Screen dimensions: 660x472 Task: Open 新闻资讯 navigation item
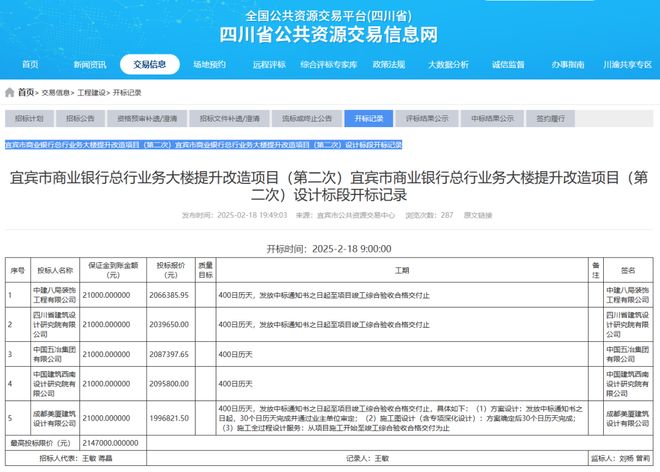[x=90, y=64]
